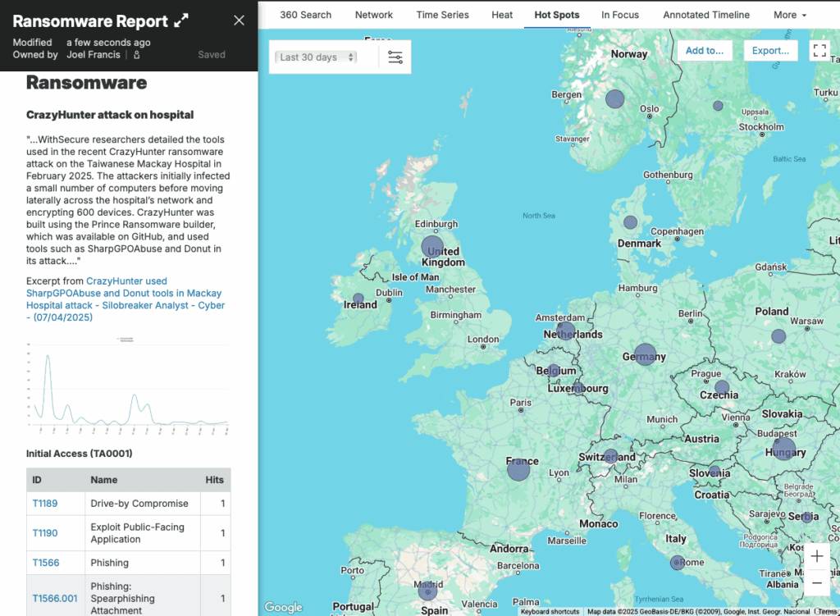Click the Ireland hot spot circle
The width and height of the screenshot is (840, 616).
tap(358, 299)
